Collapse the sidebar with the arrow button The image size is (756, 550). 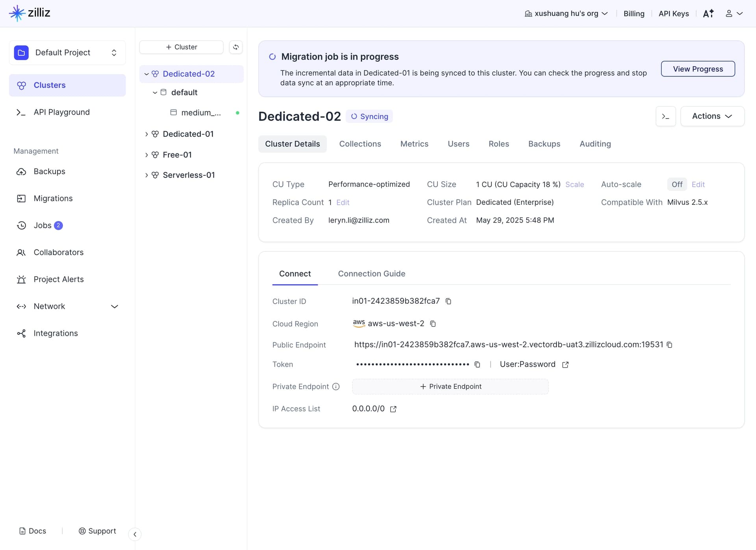pyautogui.click(x=135, y=534)
